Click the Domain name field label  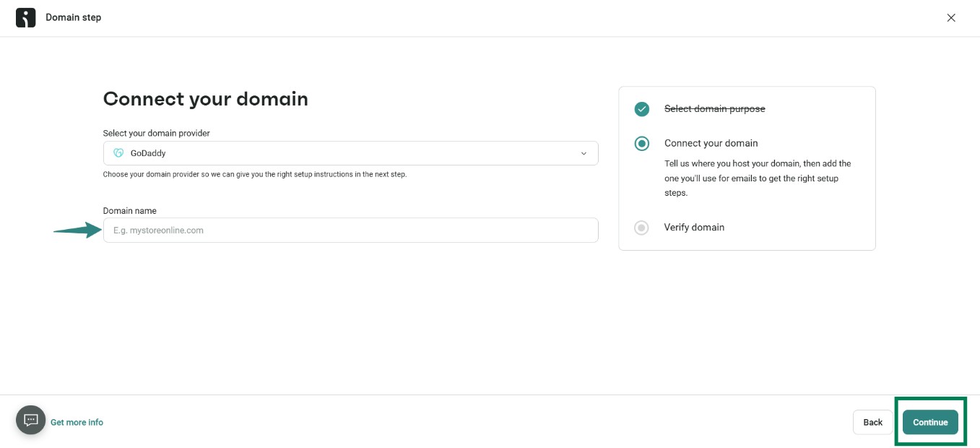130,211
